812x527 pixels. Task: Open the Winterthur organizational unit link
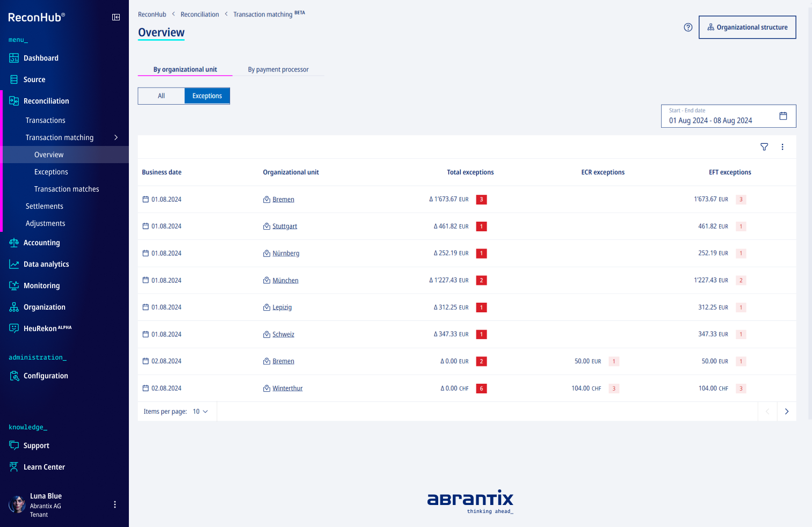[287, 389]
